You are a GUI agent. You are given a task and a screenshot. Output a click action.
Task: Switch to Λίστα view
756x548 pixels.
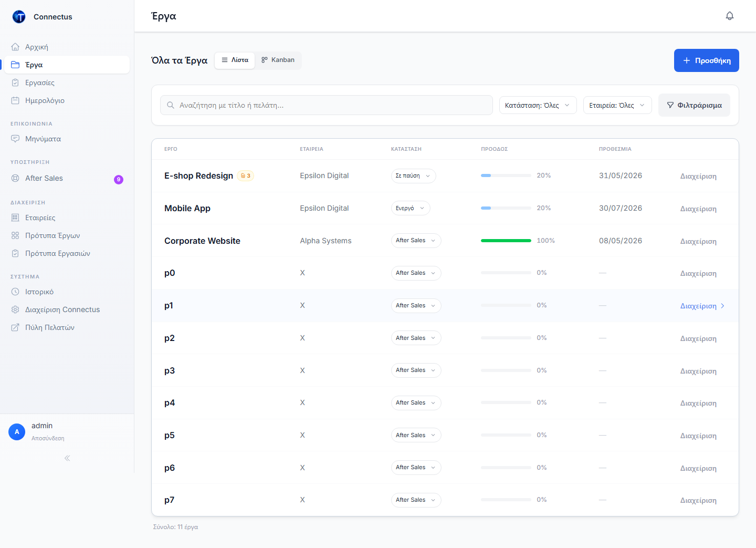[235, 60]
